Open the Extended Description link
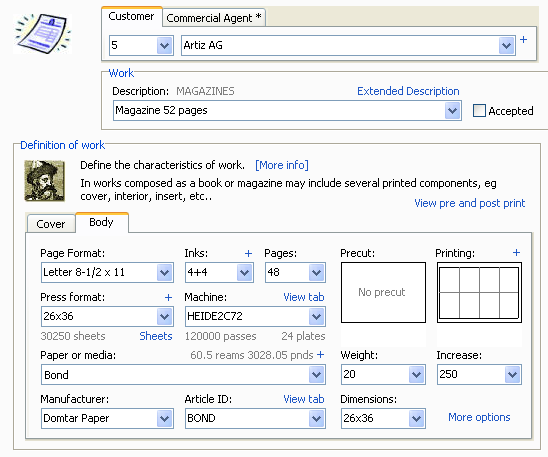The width and height of the screenshot is (548, 457). (x=408, y=91)
